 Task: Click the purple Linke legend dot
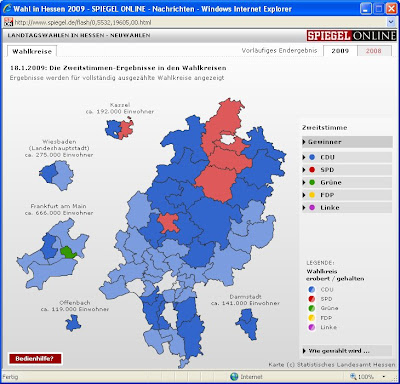pyautogui.click(x=312, y=327)
